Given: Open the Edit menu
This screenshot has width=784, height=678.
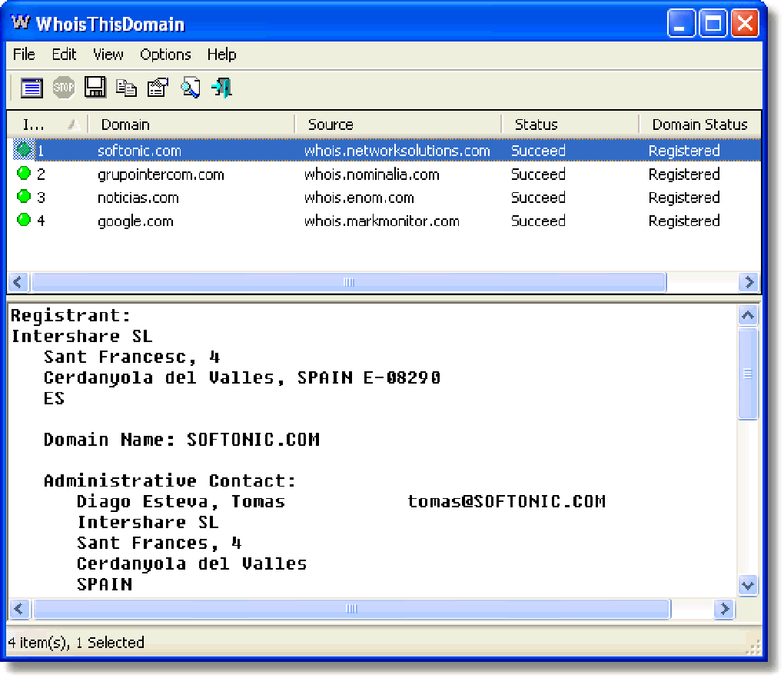Looking at the screenshot, I should (x=64, y=54).
